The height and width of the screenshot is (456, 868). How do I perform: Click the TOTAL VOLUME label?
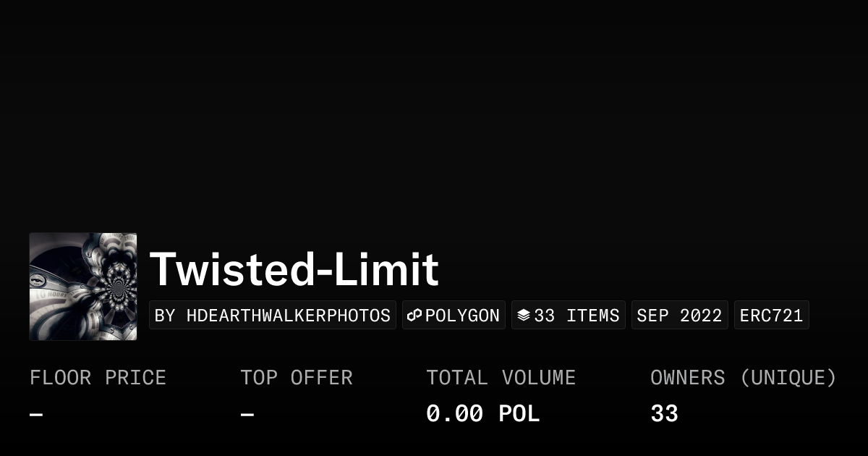coord(501,378)
